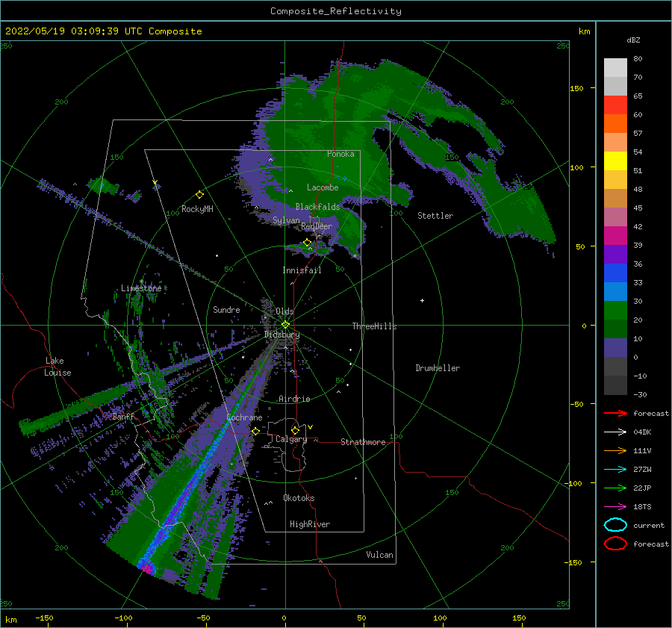This screenshot has width=672, height=628.
Task: Click the Didsbury label
Action: 281,335
